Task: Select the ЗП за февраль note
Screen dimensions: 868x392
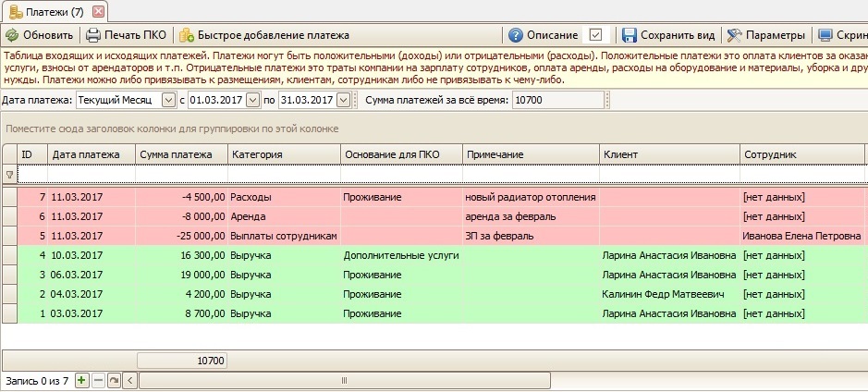Action: pyautogui.click(x=531, y=236)
